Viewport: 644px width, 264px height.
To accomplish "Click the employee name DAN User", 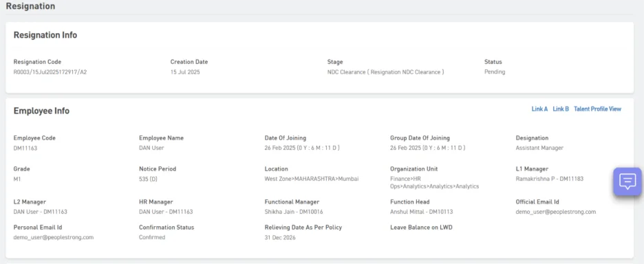I will point(151,148).
